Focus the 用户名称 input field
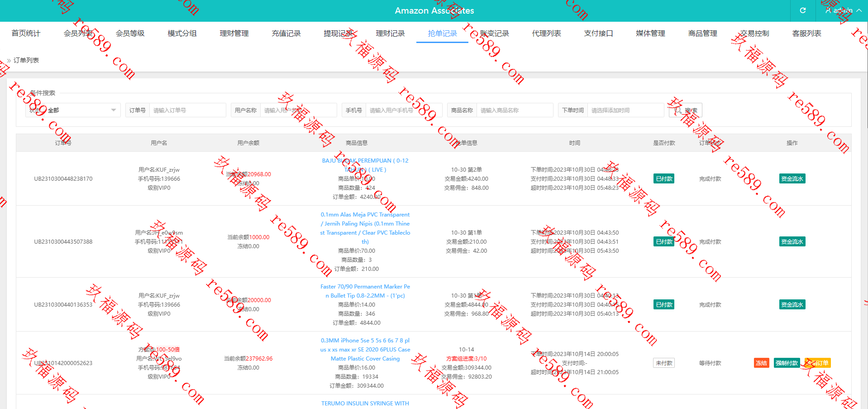This screenshot has height=409, width=868. pos(298,110)
